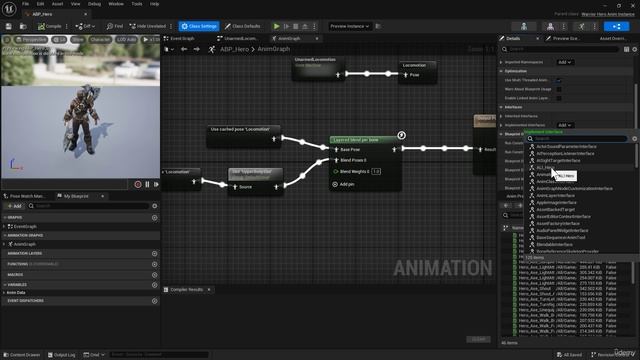640x360 pixels.
Task: Click the Save asset icon in the toolbar
Action: pos(9,26)
